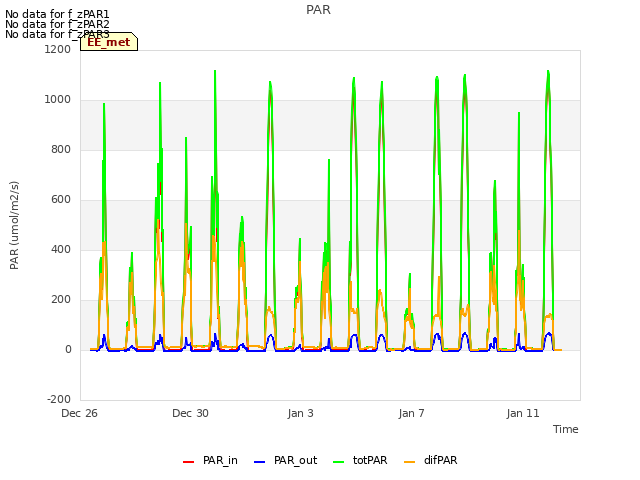Image resolution: width=640 pixels, height=480 pixels.
Task: Click the Jan 7 x-axis tick label
Action: (411, 413)
